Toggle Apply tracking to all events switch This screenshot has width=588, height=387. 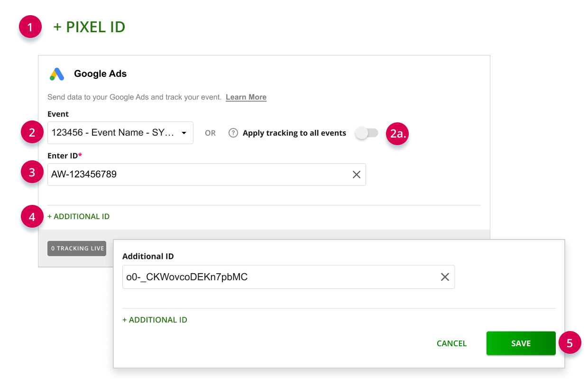[x=367, y=133]
